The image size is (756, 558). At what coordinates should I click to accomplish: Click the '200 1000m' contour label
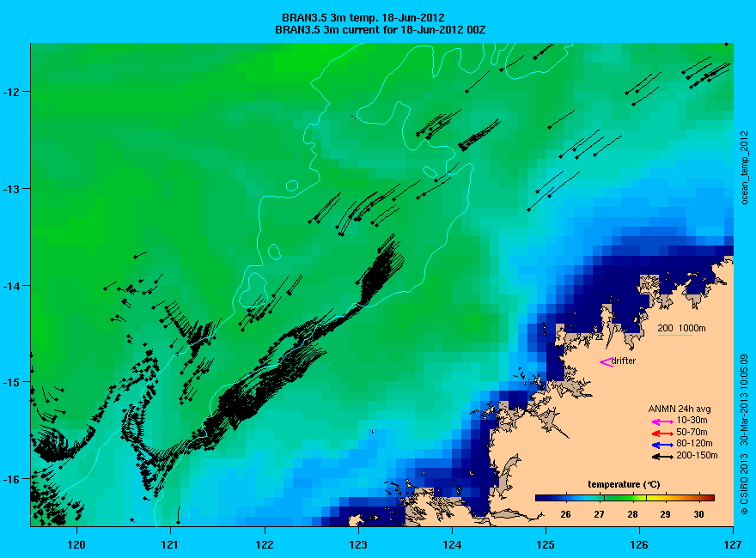(682, 328)
